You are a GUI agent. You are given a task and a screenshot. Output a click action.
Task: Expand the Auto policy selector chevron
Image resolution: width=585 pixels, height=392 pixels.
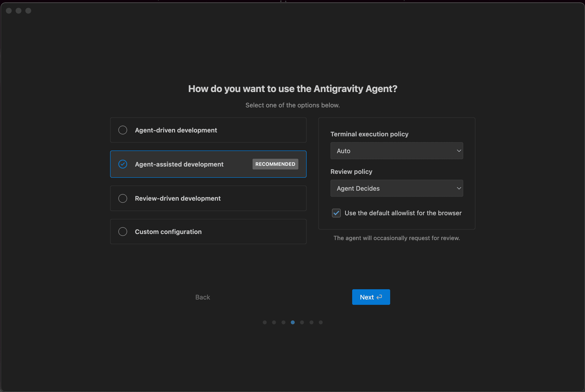(x=459, y=151)
